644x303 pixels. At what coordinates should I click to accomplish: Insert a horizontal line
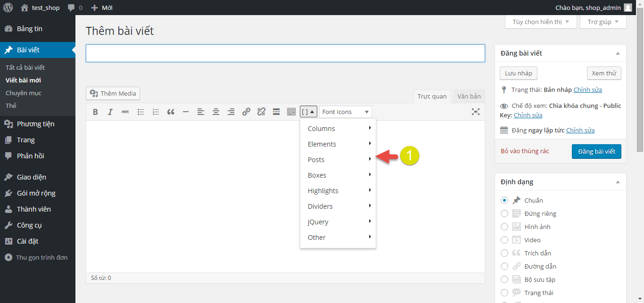186,112
